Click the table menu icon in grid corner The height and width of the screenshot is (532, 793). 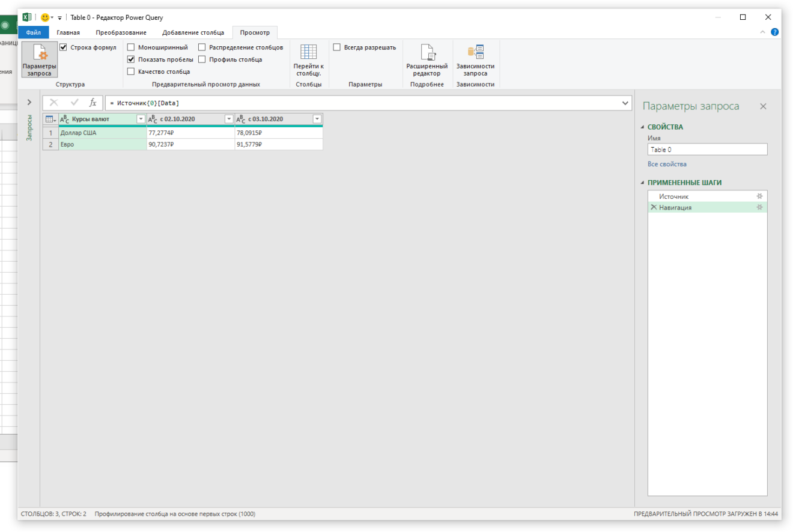[50, 119]
